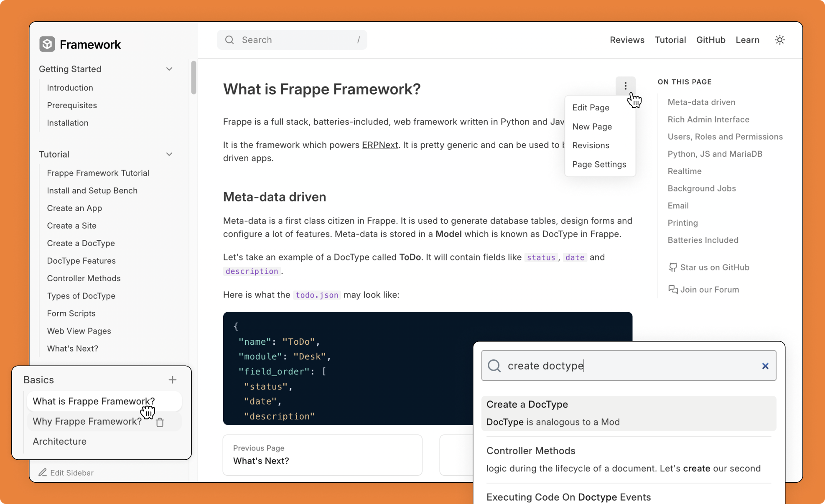Go to the Reviews nav link
Screen dimensions: 825x504
coord(626,40)
